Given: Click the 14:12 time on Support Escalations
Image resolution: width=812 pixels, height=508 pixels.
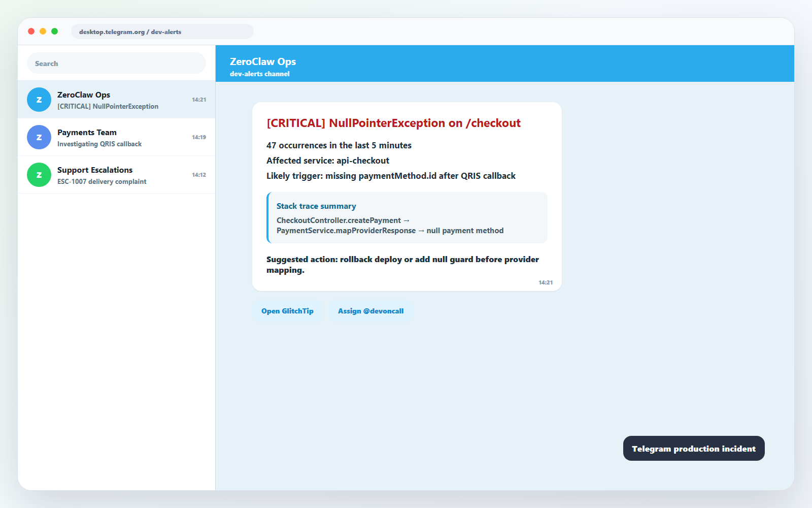Looking at the screenshot, I should [x=199, y=175].
